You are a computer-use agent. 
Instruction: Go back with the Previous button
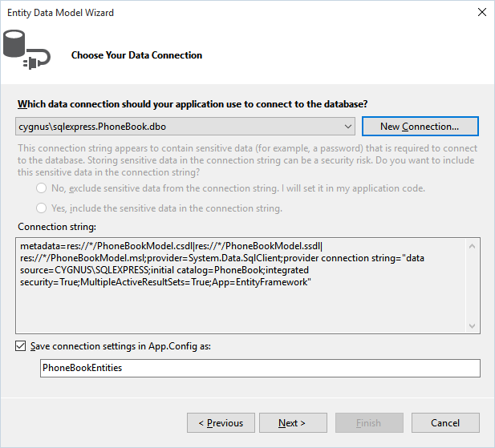[221, 423]
